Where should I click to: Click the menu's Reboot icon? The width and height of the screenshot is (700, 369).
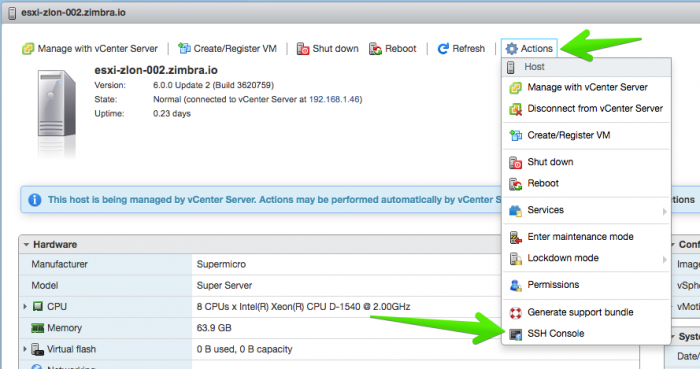pos(516,184)
